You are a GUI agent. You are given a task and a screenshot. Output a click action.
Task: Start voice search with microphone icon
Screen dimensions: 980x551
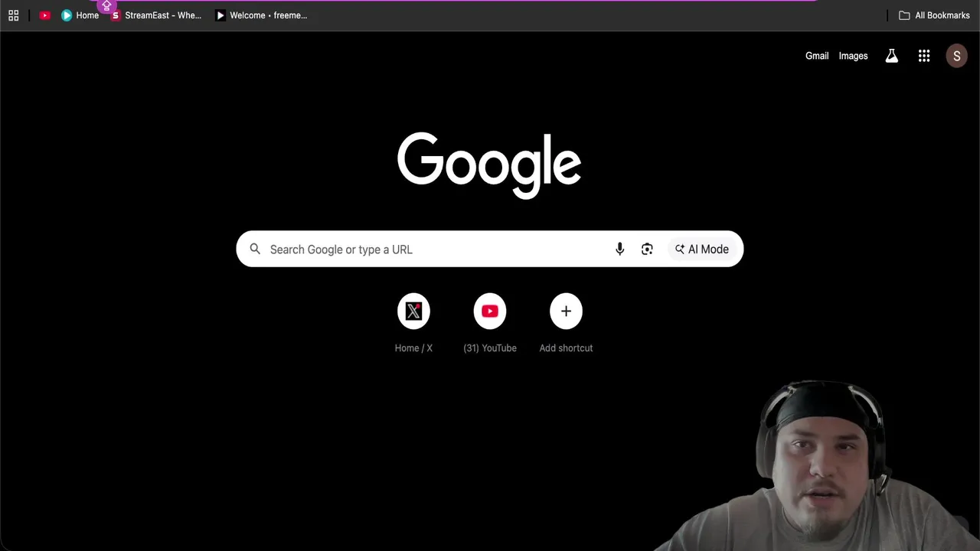coord(619,249)
